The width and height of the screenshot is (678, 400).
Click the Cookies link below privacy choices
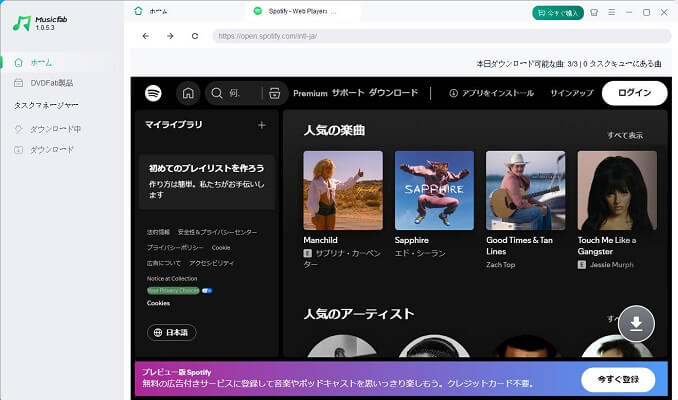click(x=158, y=303)
